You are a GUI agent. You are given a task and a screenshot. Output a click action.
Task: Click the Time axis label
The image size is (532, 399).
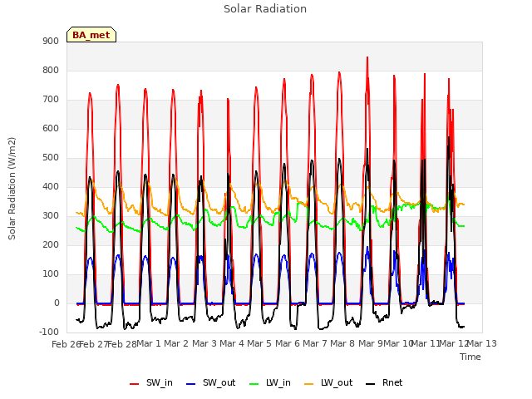(470, 357)
